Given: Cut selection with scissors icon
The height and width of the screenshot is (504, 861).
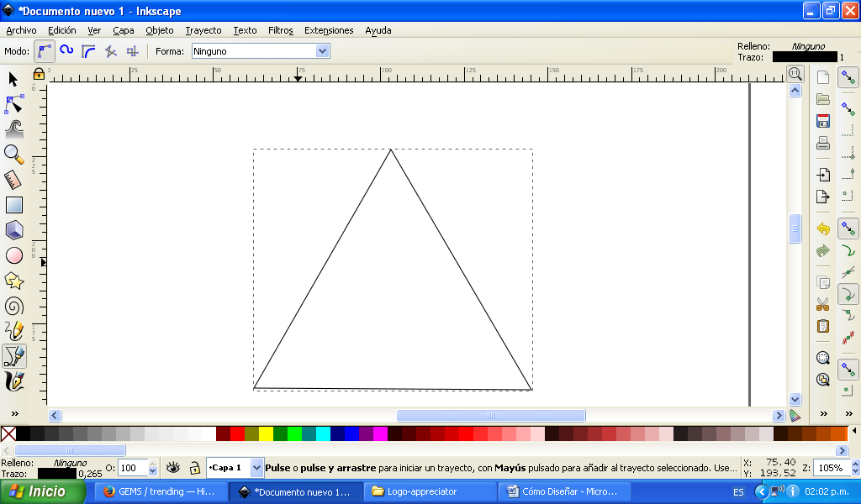Looking at the screenshot, I should tap(822, 304).
